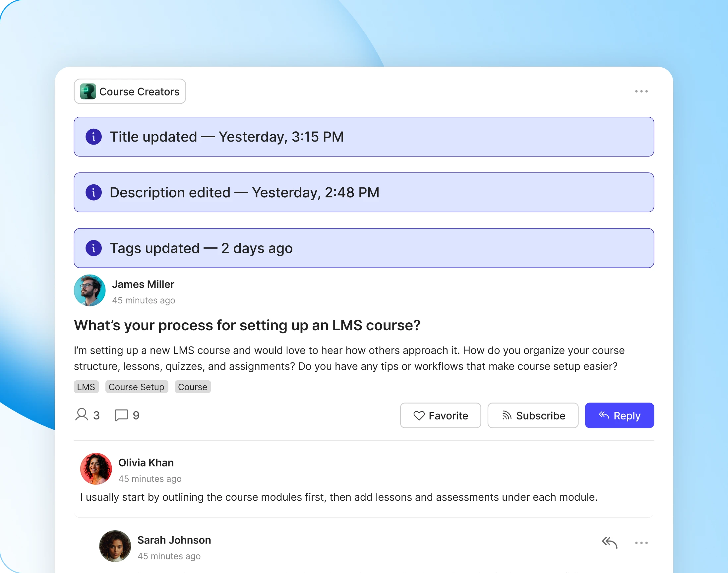
Task: Subscribe to this discussion
Action: pyautogui.click(x=533, y=415)
